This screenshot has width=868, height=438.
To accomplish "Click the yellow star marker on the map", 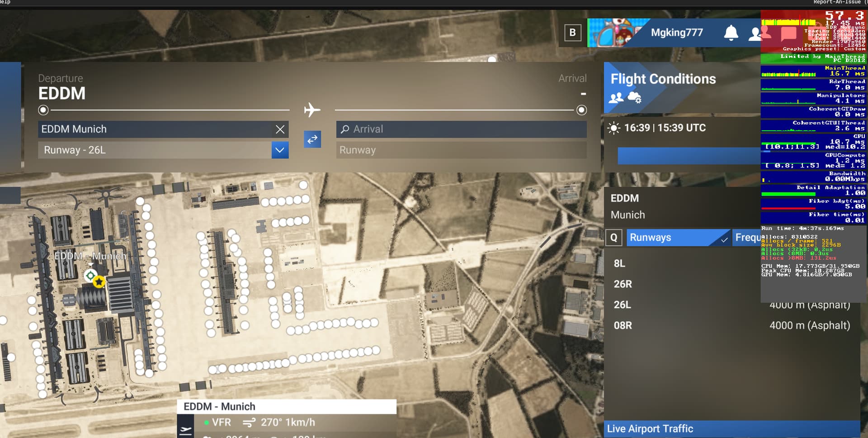I will point(99,282).
